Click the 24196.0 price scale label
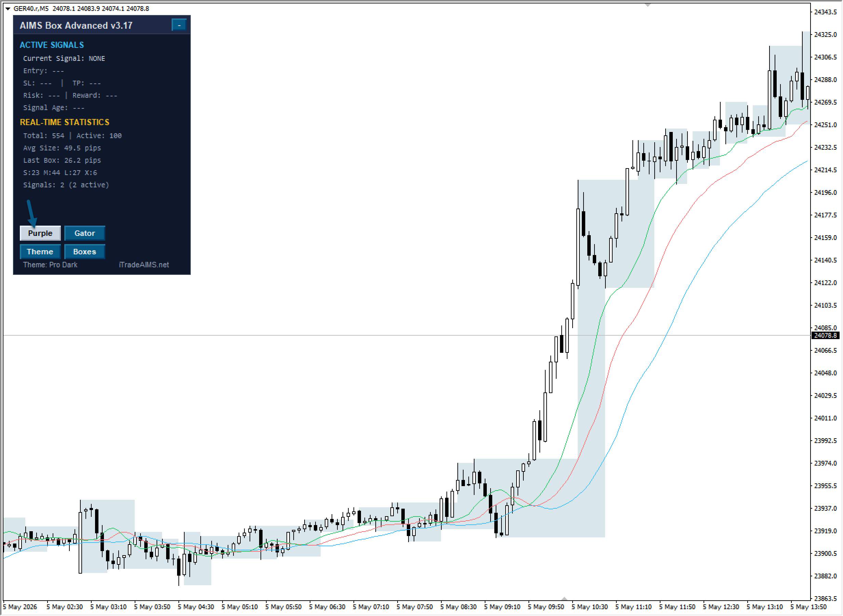The image size is (843, 616). (826, 193)
